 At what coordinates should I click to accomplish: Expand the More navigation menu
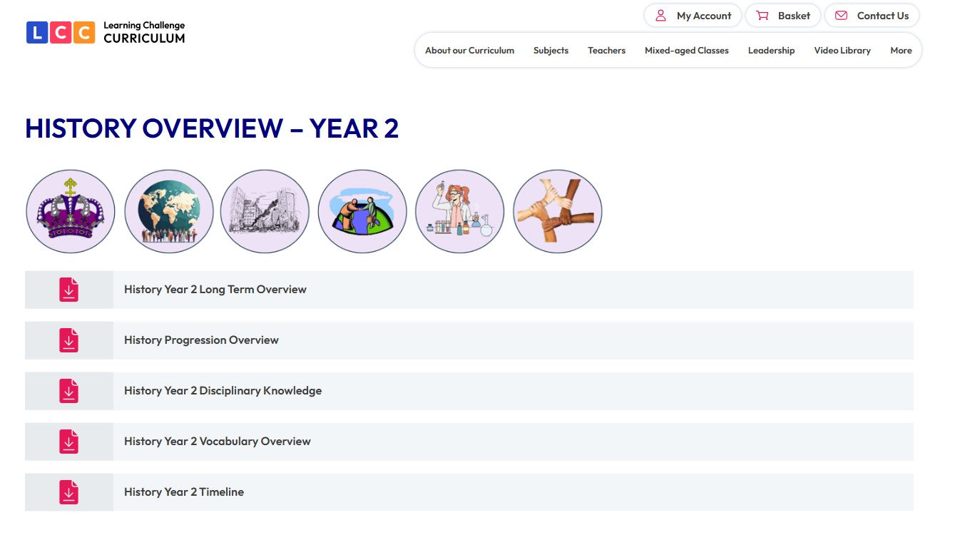click(901, 51)
